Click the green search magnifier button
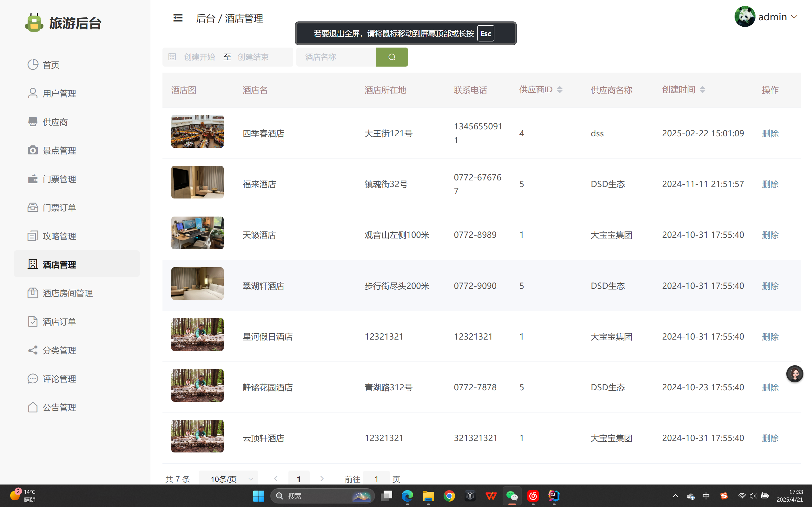Viewport: 812px width, 507px height. tap(392, 57)
